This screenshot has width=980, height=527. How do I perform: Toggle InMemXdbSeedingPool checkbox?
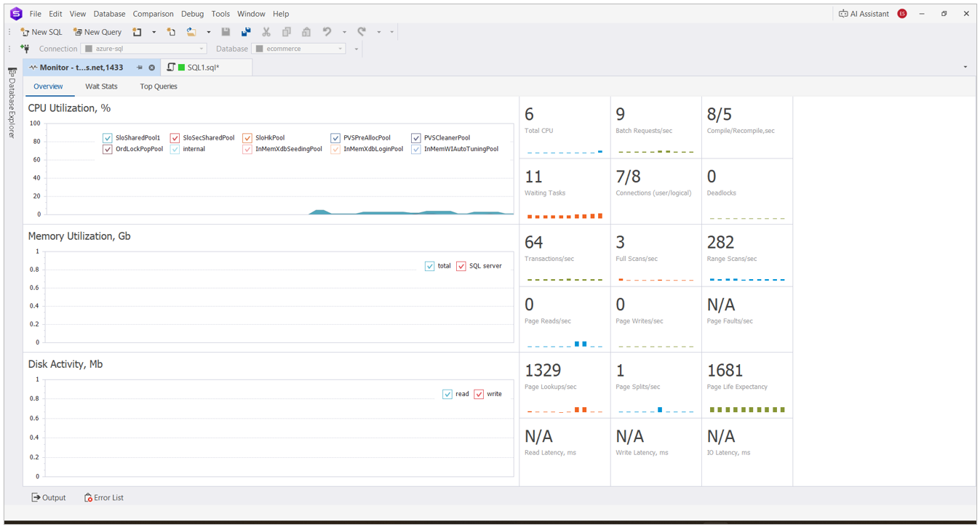coord(247,149)
